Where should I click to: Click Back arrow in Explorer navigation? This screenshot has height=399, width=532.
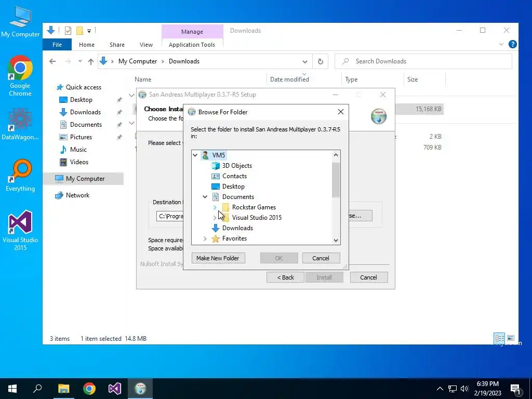[52, 61]
